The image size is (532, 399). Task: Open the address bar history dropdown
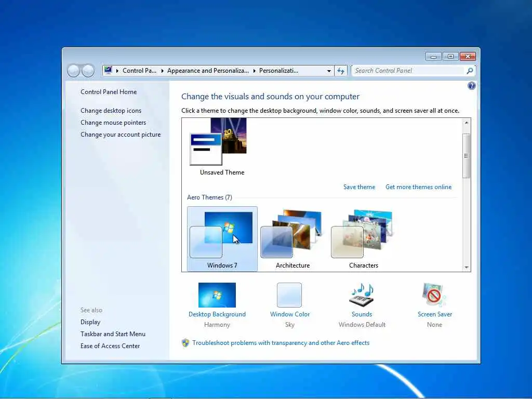[329, 71]
